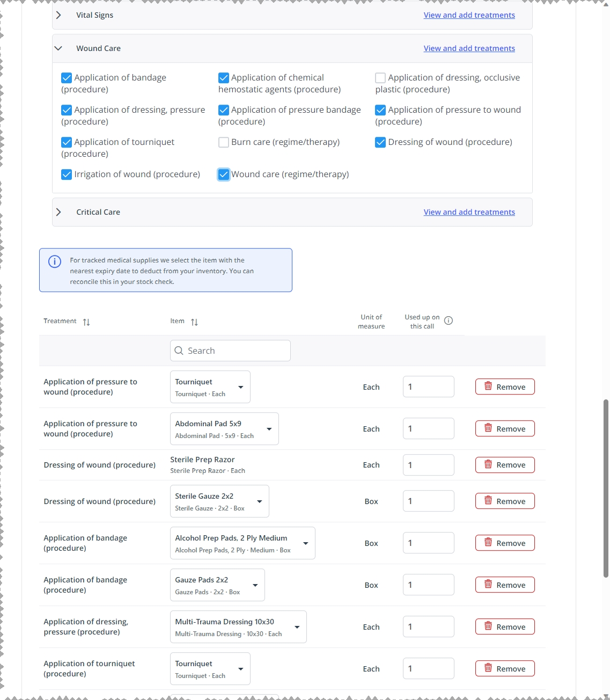Collapse the Wound Care section
Image resolution: width=610 pixels, height=700 pixels.
[x=58, y=48]
